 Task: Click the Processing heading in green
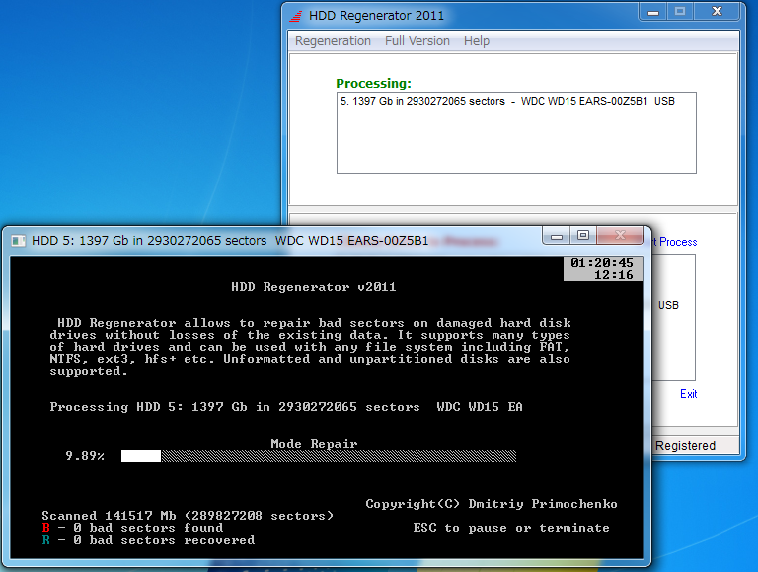[374, 84]
